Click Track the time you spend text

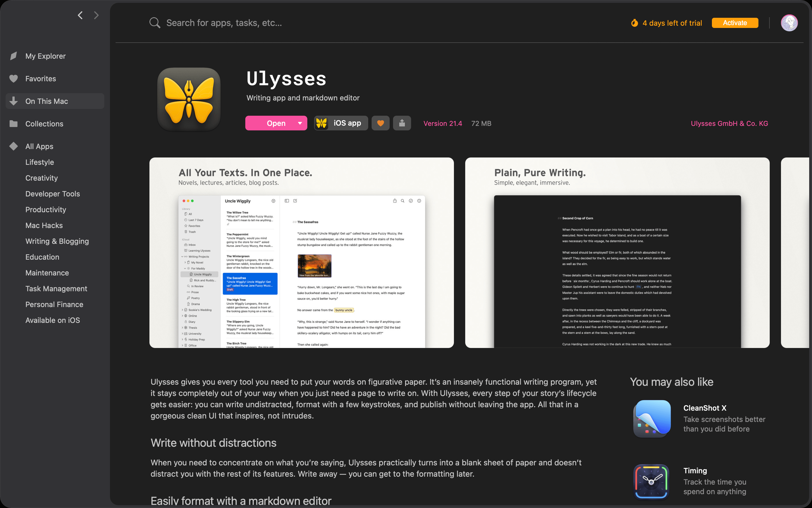715,487
